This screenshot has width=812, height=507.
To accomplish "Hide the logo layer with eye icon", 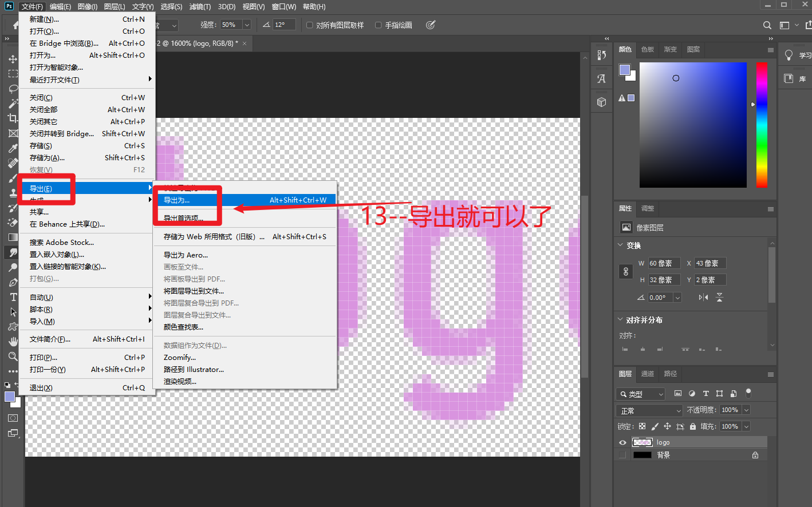I will pyautogui.click(x=622, y=442).
